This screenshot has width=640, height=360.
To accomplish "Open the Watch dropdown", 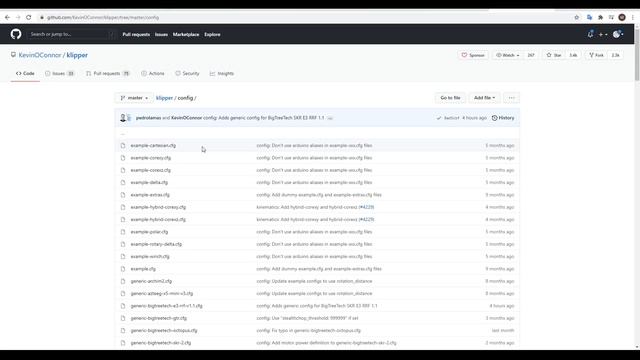I will pos(508,55).
